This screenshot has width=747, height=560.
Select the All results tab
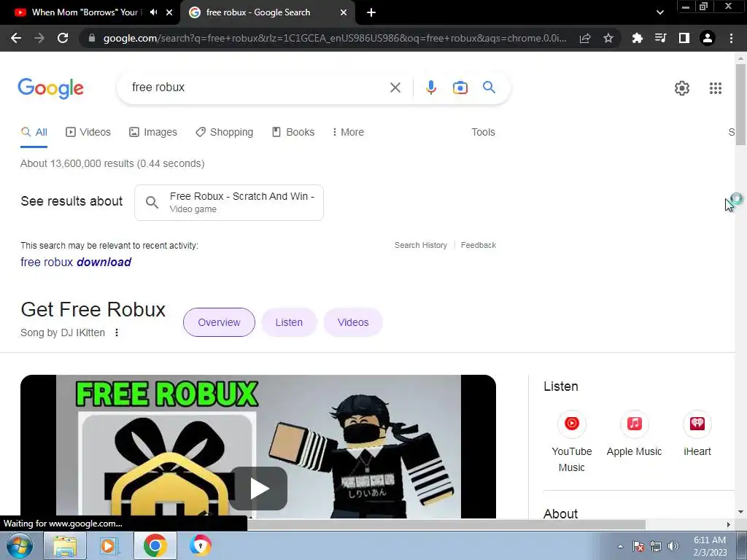tap(34, 132)
